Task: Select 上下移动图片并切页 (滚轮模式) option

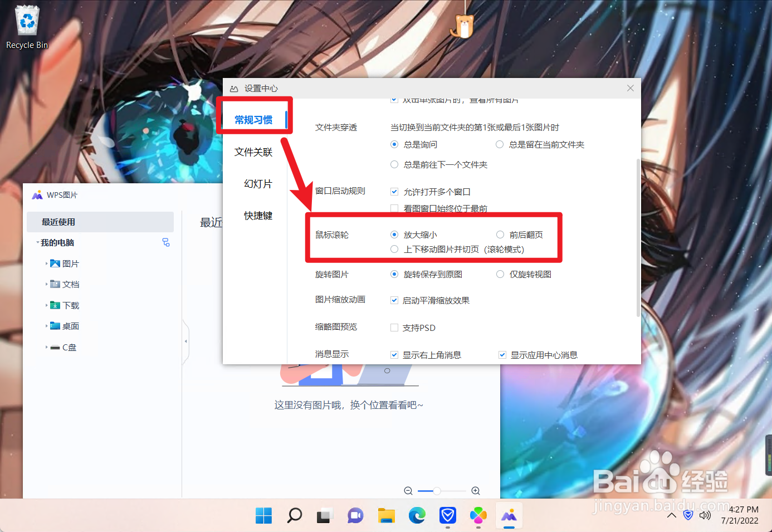Action: (x=394, y=249)
